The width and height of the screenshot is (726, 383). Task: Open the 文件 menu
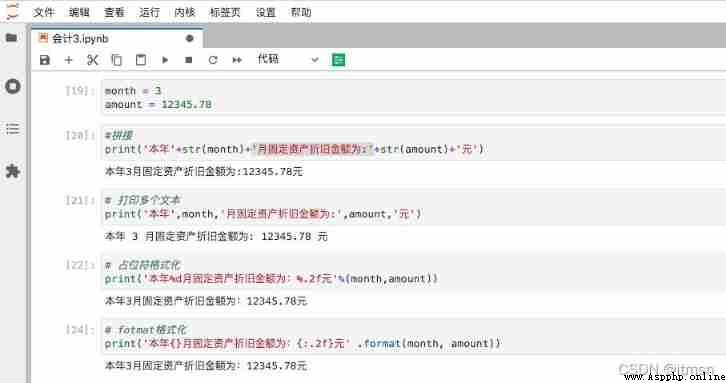tap(44, 12)
